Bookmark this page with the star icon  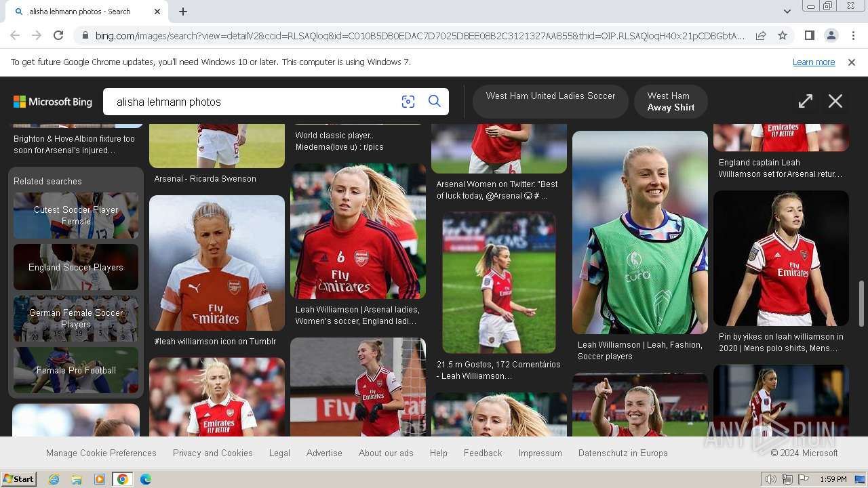[783, 35]
